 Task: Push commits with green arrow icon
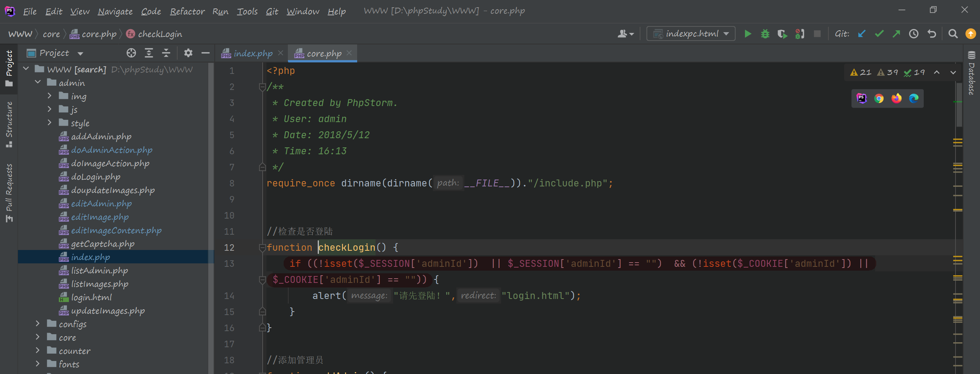pyautogui.click(x=896, y=34)
